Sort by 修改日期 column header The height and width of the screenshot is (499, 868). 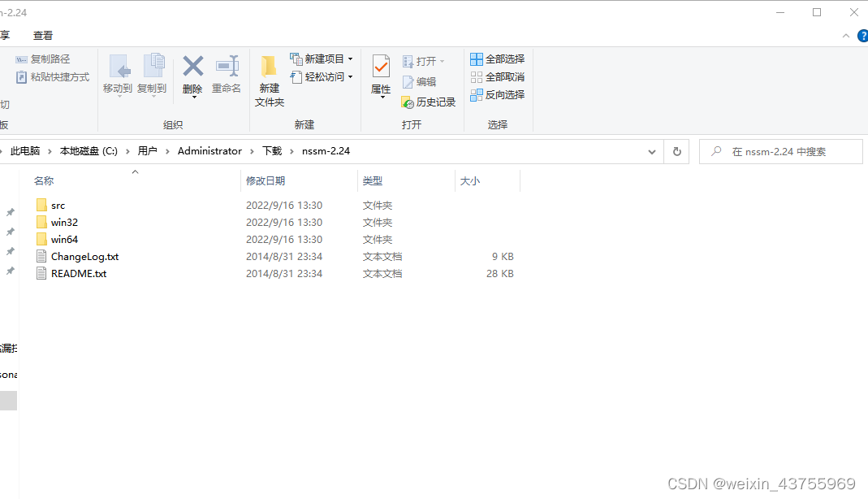(266, 181)
